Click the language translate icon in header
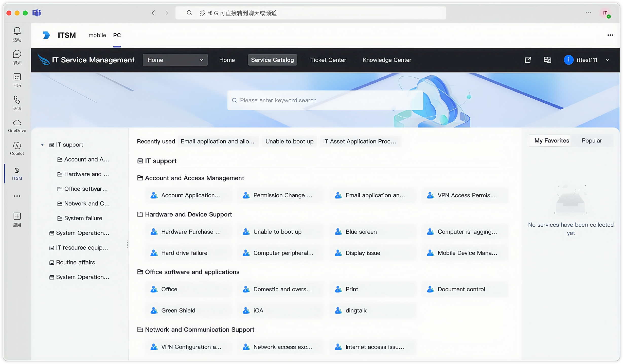 click(547, 60)
